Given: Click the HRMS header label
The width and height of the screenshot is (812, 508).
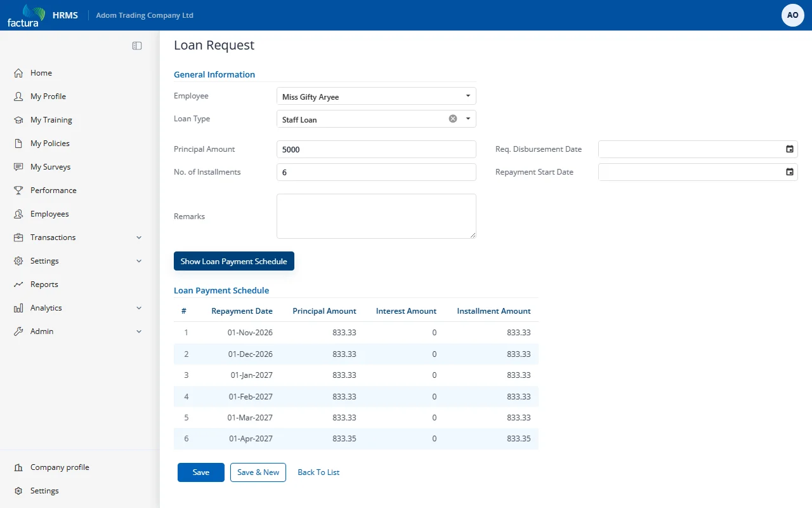Looking at the screenshot, I should coord(65,15).
